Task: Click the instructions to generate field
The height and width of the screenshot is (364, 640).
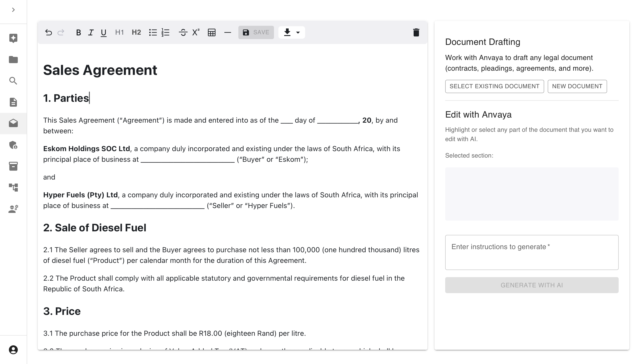Action: (531, 252)
